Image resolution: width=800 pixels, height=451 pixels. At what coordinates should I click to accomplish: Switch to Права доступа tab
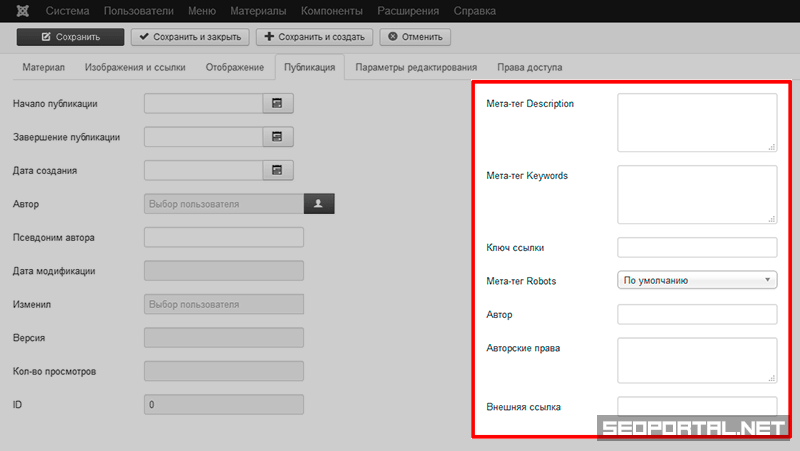tap(529, 67)
